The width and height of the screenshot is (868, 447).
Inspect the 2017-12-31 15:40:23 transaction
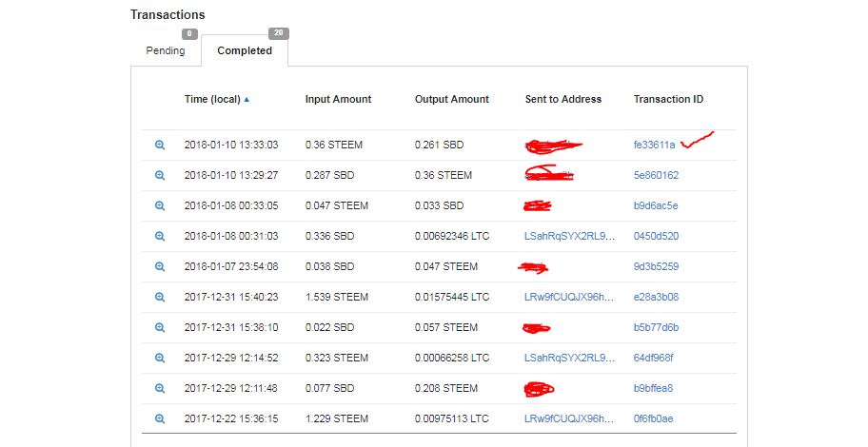[160, 297]
